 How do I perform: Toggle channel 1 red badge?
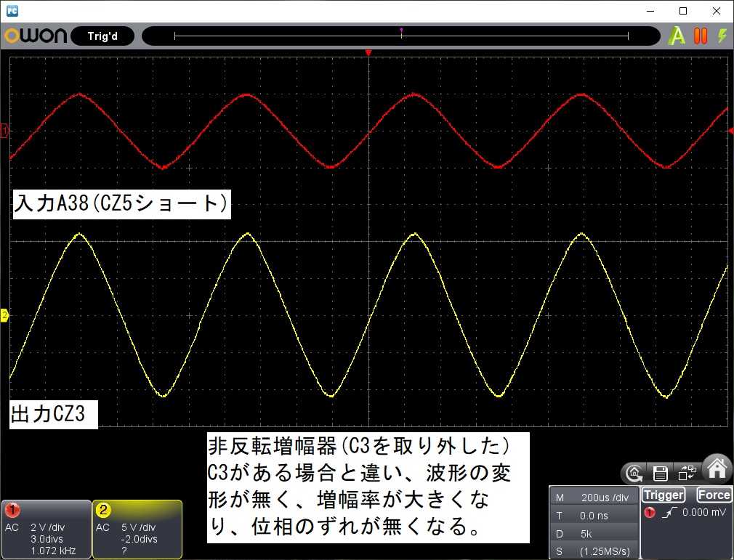tap(13, 510)
